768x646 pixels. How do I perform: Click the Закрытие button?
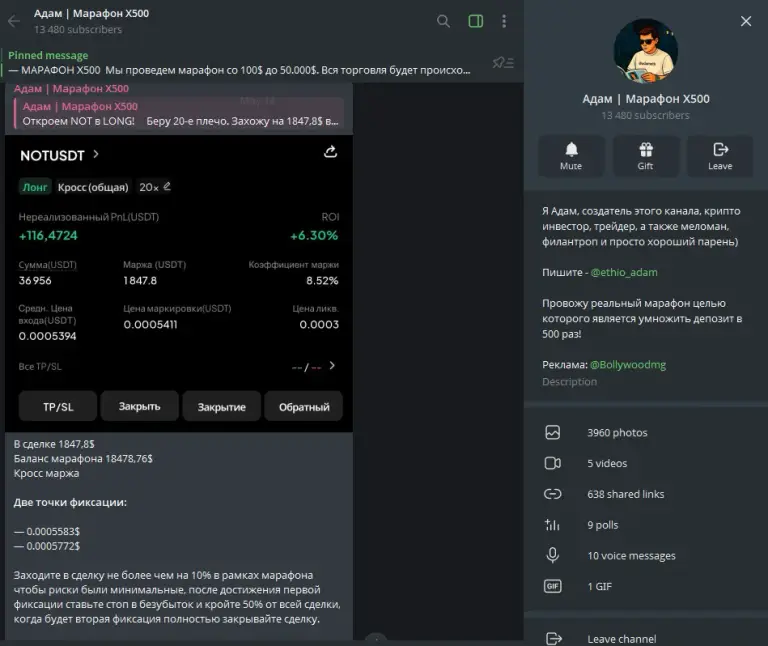221,407
